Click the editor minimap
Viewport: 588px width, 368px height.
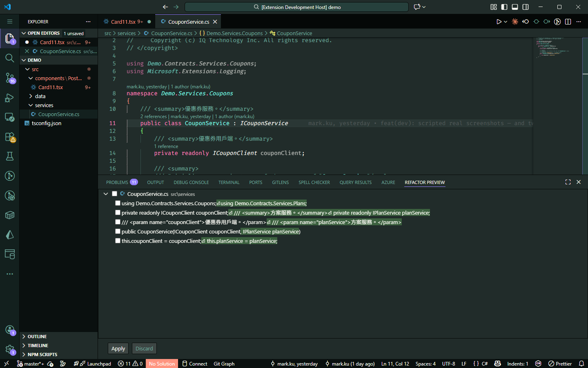[x=558, y=105]
